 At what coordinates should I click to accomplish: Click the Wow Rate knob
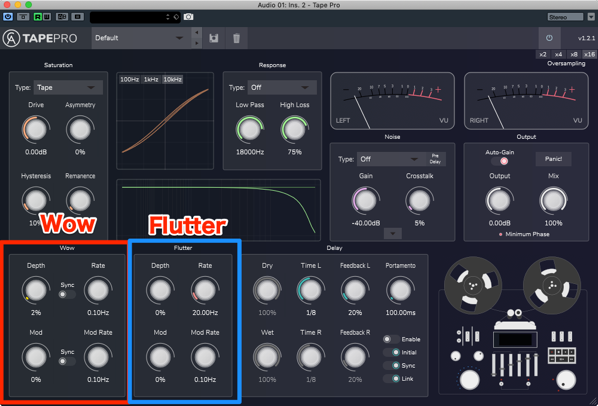tap(98, 290)
